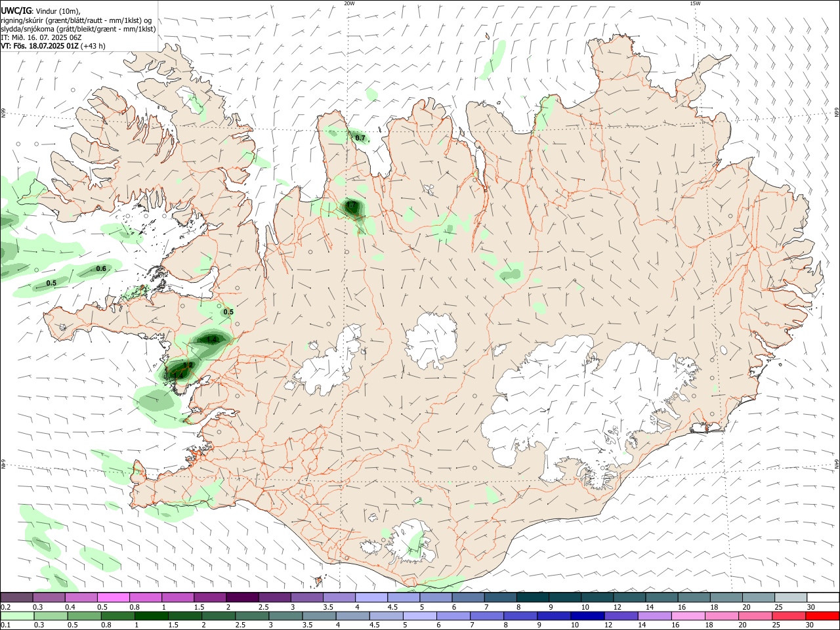This screenshot has width=840, height=630.
Task: Click the lavender rain swatch between 14 and 16
Action: coord(655,616)
